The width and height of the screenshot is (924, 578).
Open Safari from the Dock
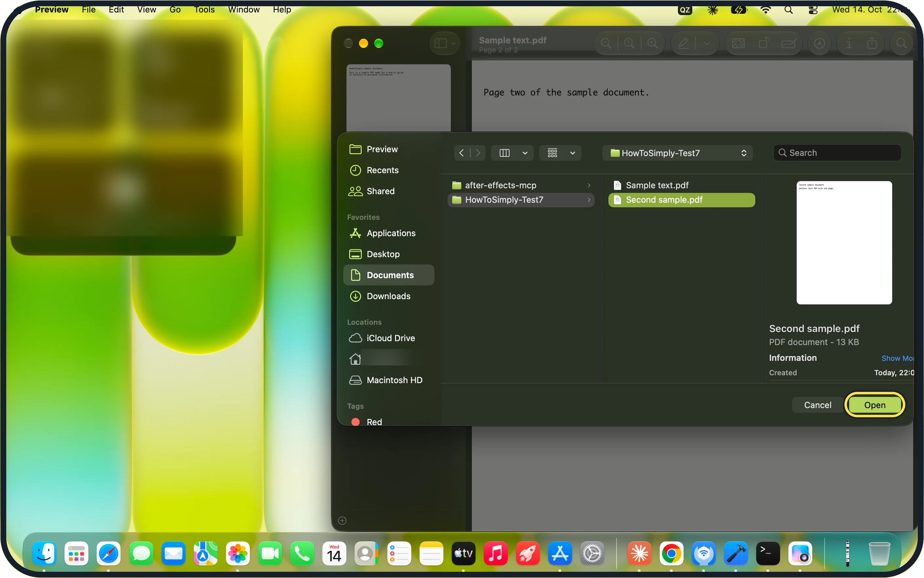(x=109, y=553)
